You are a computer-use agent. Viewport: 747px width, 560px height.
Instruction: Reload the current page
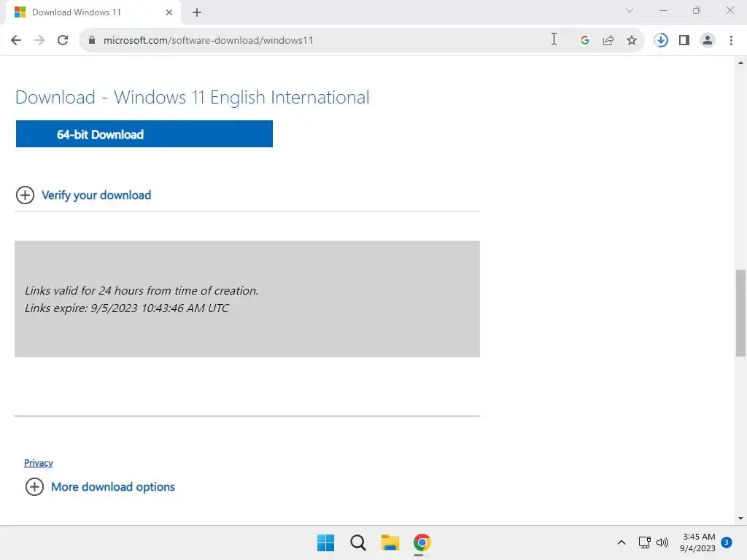[63, 41]
